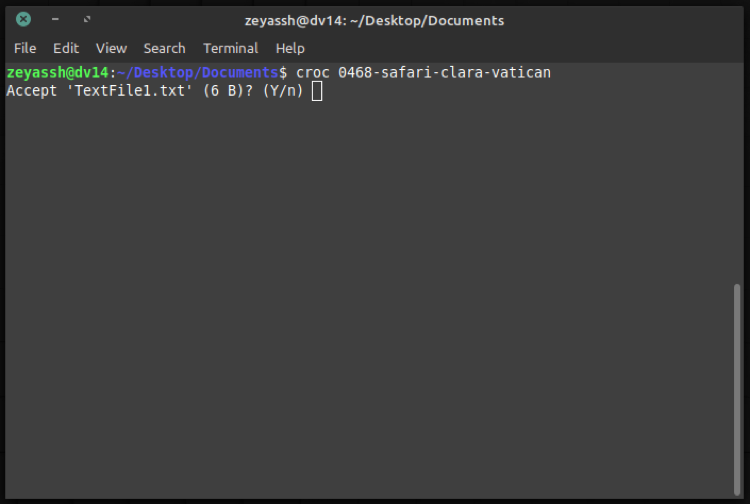Screen dimensions: 750x504
Task: Open the View menu
Action: (111, 48)
